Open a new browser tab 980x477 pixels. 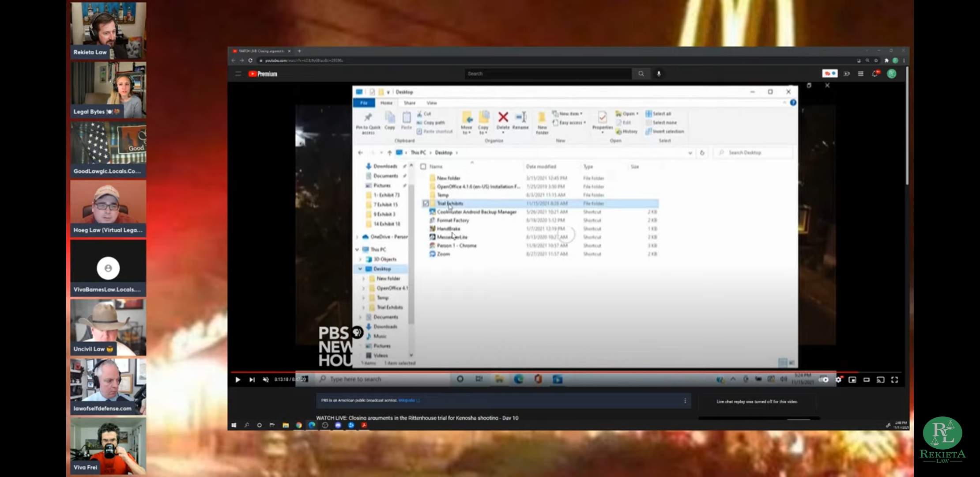pos(299,51)
